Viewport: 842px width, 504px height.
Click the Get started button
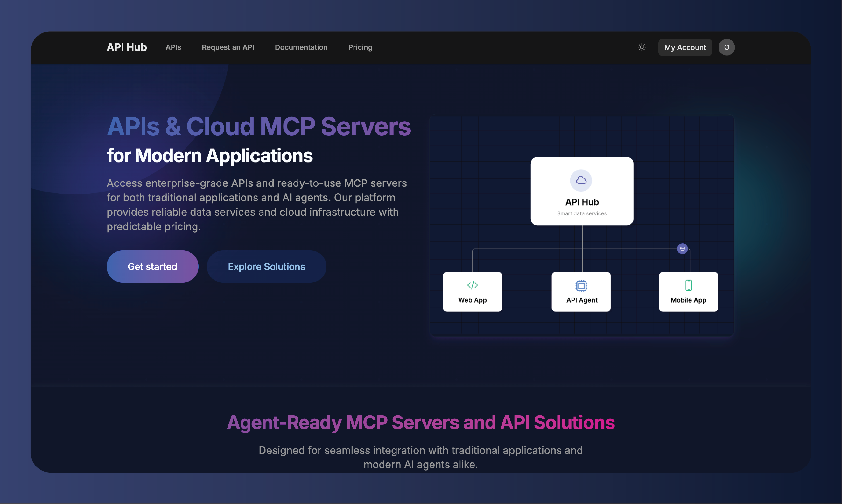coord(152,266)
